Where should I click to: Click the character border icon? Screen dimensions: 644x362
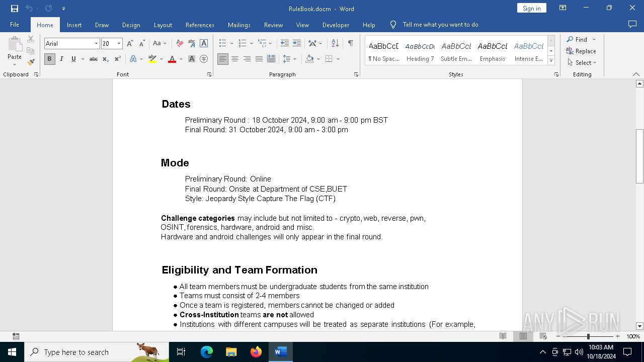point(204,44)
